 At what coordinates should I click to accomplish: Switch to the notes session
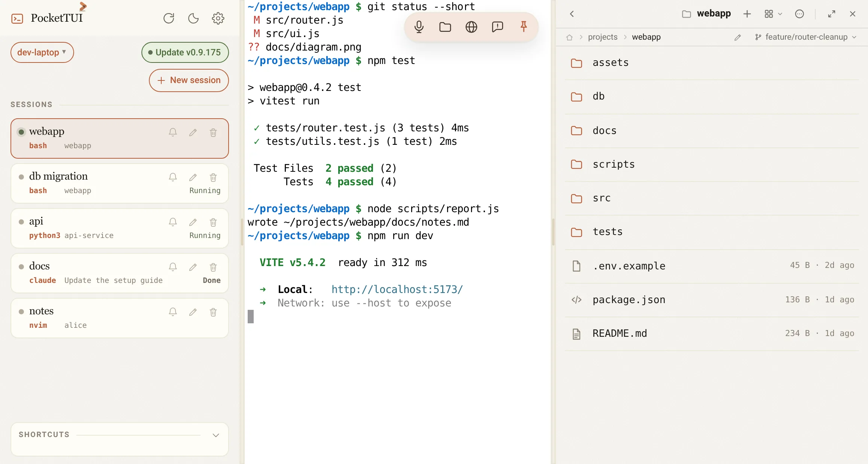click(x=120, y=318)
